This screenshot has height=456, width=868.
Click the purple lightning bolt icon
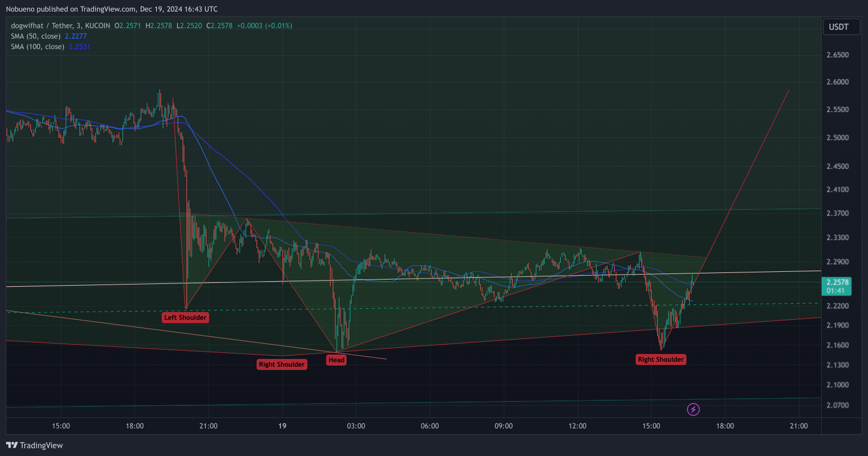click(x=693, y=409)
